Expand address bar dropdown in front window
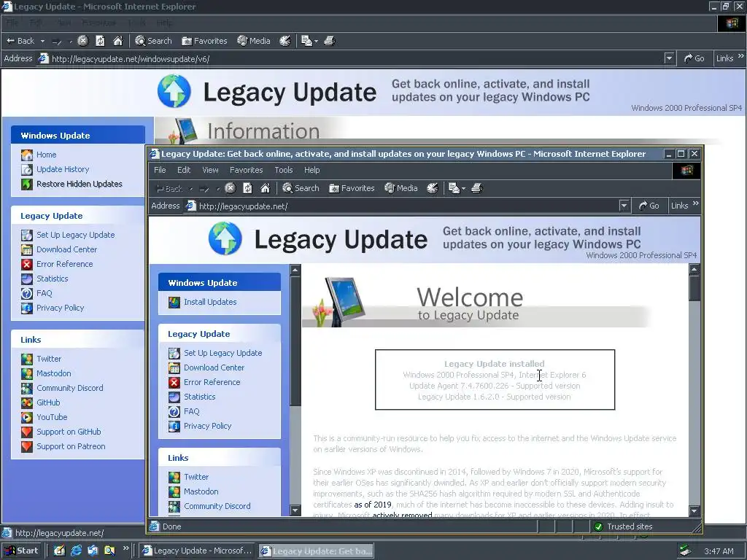The height and width of the screenshot is (560, 747). (x=624, y=206)
